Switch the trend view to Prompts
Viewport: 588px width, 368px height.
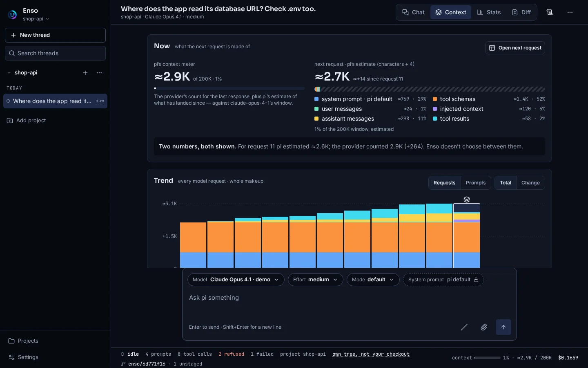[476, 183]
